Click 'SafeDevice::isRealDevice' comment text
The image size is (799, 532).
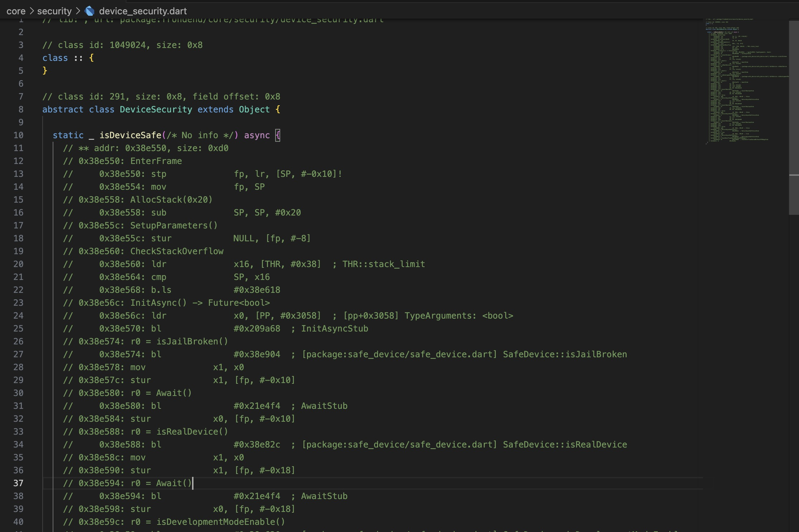(x=565, y=445)
